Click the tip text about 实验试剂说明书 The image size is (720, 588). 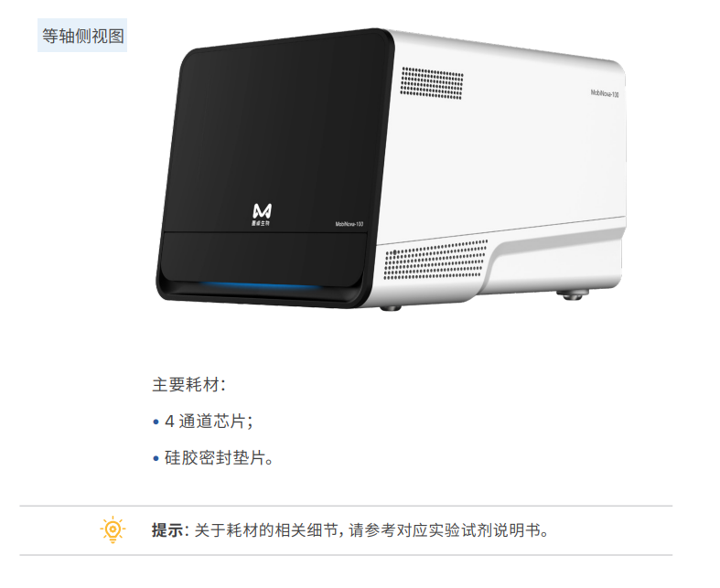point(371,530)
